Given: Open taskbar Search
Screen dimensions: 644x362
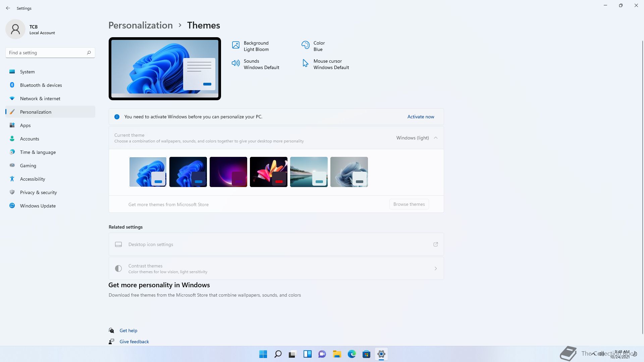Looking at the screenshot, I should 278,354.
